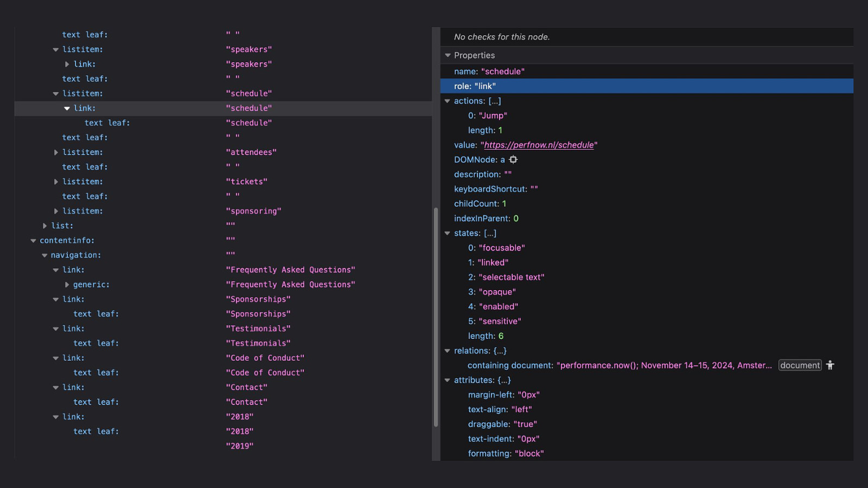Open the perfnow.nl/schedule link value
This screenshot has width=868, height=488.
pos(539,145)
